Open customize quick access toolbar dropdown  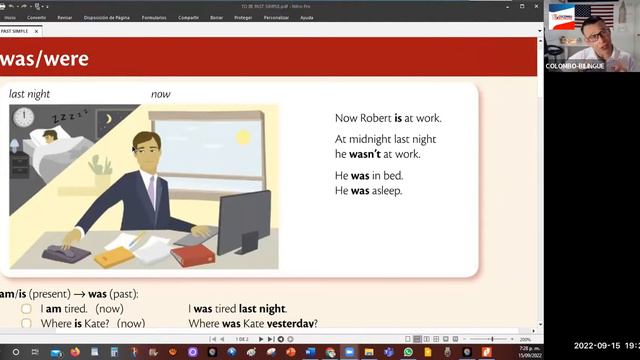pos(47,7)
